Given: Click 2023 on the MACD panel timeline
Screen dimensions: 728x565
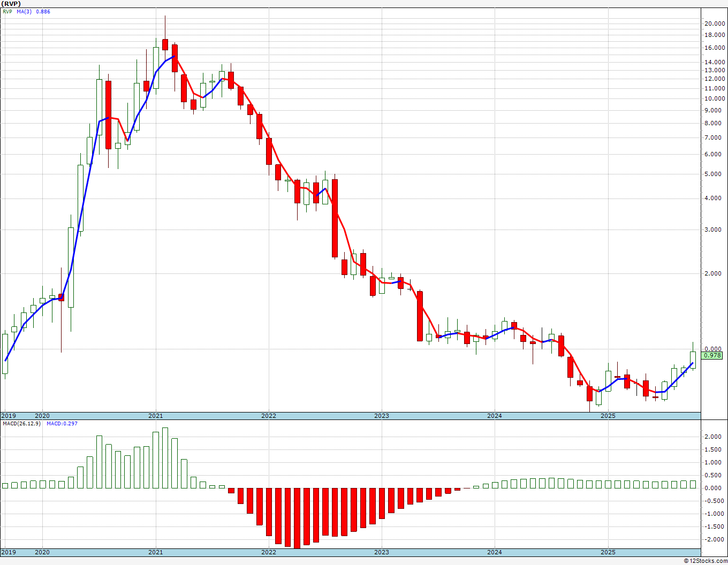Looking at the screenshot, I should [382, 552].
